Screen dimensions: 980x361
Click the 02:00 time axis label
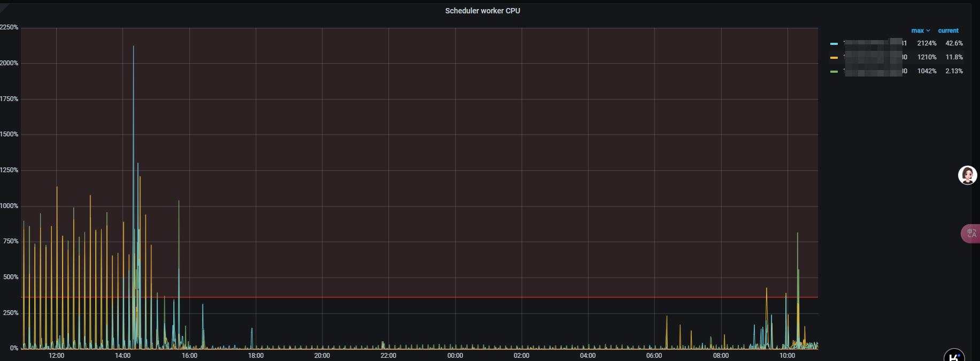tap(521, 356)
